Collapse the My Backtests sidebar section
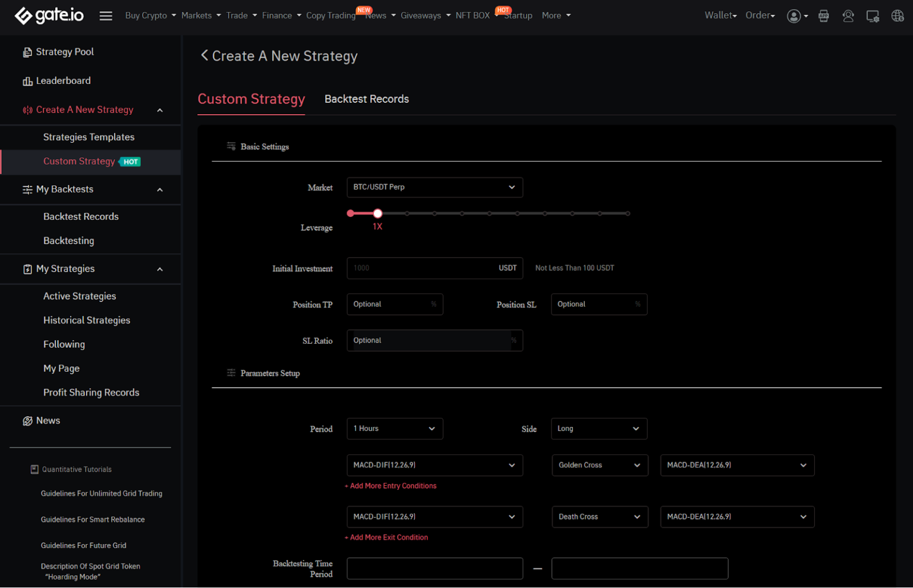The width and height of the screenshot is (913, 588). coord(160,190)
